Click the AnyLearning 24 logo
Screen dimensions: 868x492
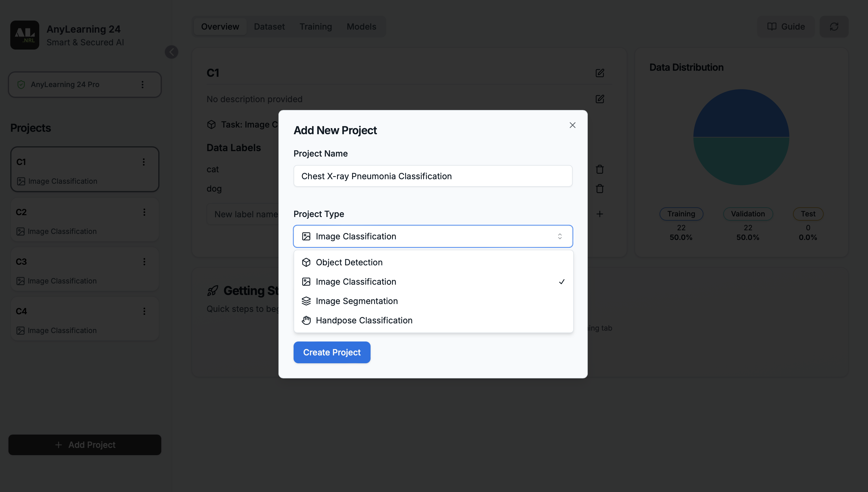pos(25,35)
